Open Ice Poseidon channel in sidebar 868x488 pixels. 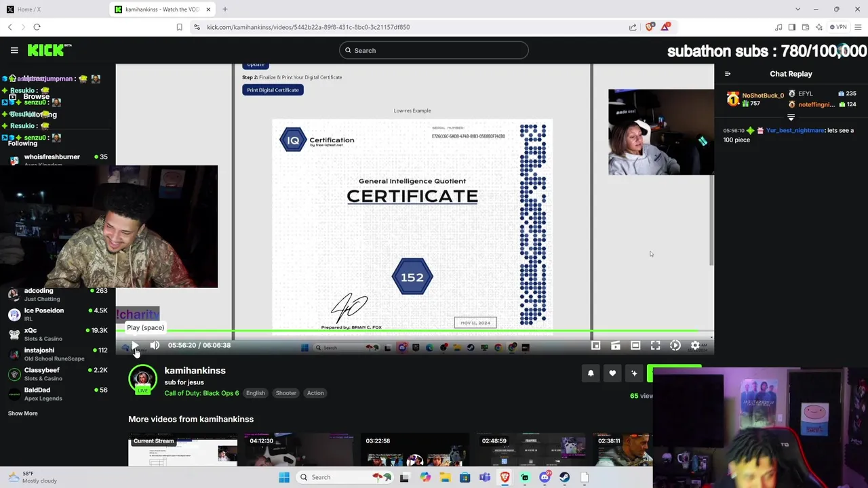click(x=58, y=314)
